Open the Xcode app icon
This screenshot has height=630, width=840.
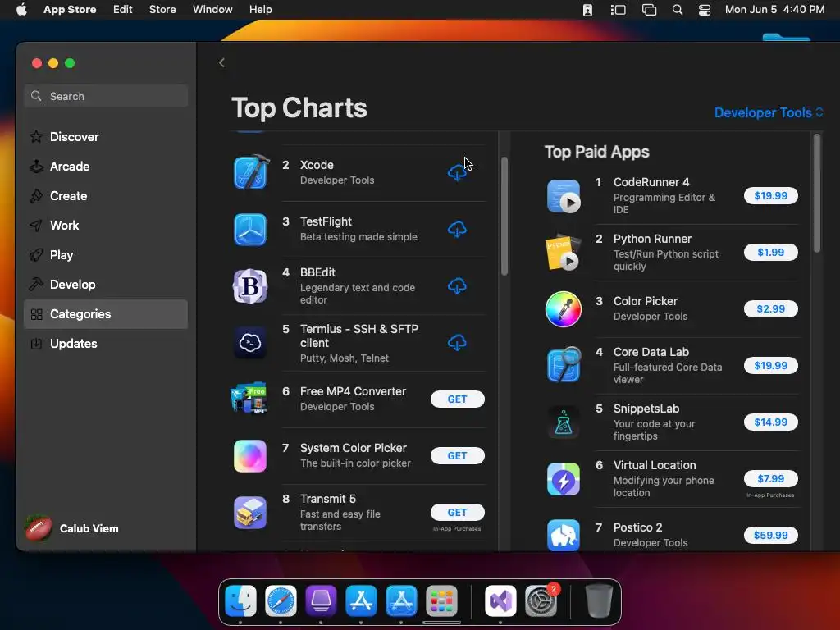250,172
